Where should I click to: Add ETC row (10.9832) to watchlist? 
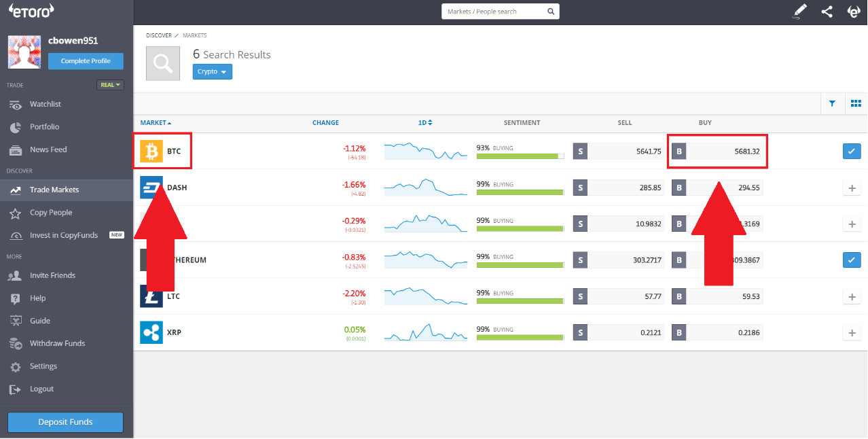(852, 224)
